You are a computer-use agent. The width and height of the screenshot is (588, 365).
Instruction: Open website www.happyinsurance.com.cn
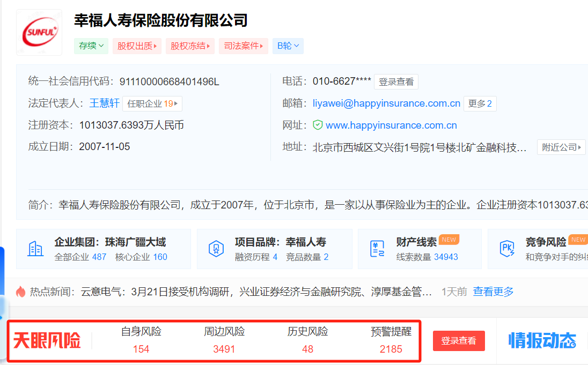(391, 125)
